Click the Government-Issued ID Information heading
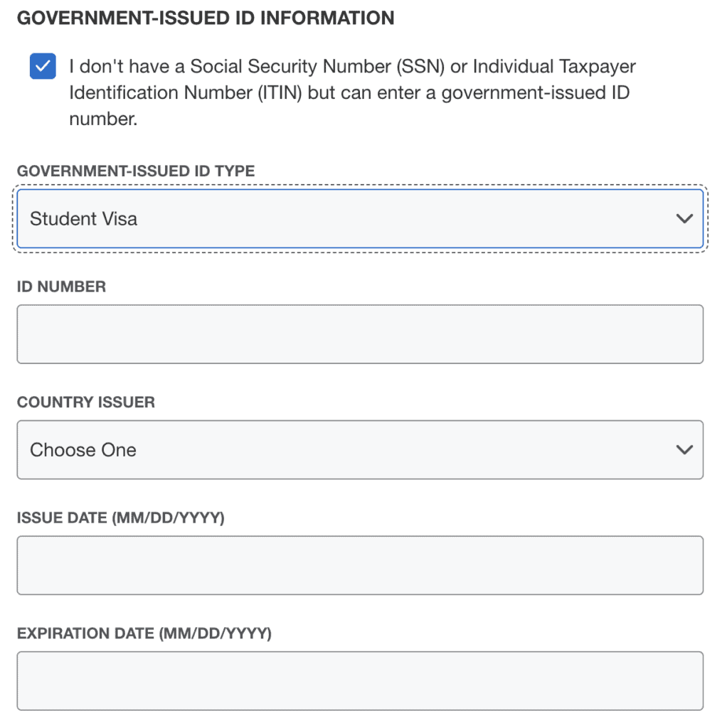The width and height of the screenshot is (727, 728). point(205,18)
